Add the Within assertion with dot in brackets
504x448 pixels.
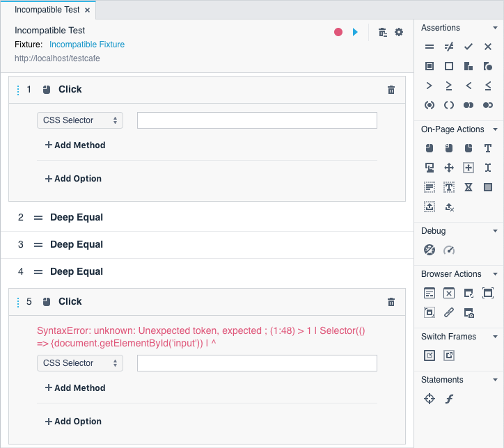tap(429, 105)
